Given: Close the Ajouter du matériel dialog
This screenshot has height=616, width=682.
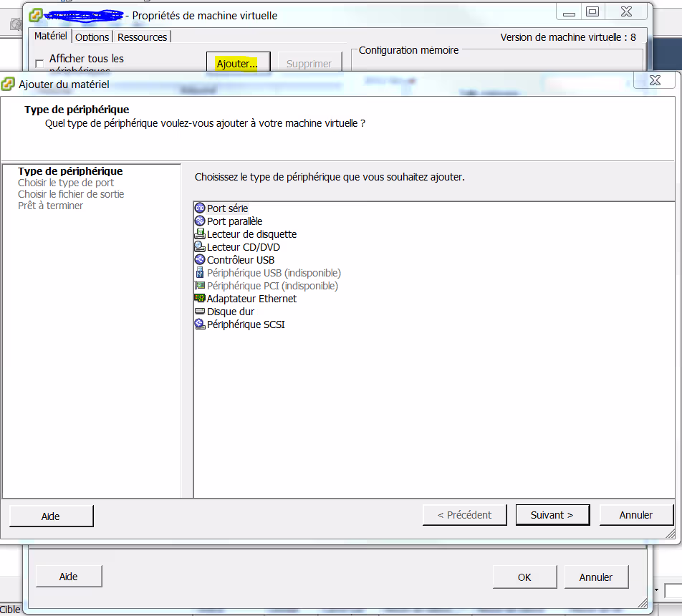Looking at the screenshot, I should pos(655,80).
